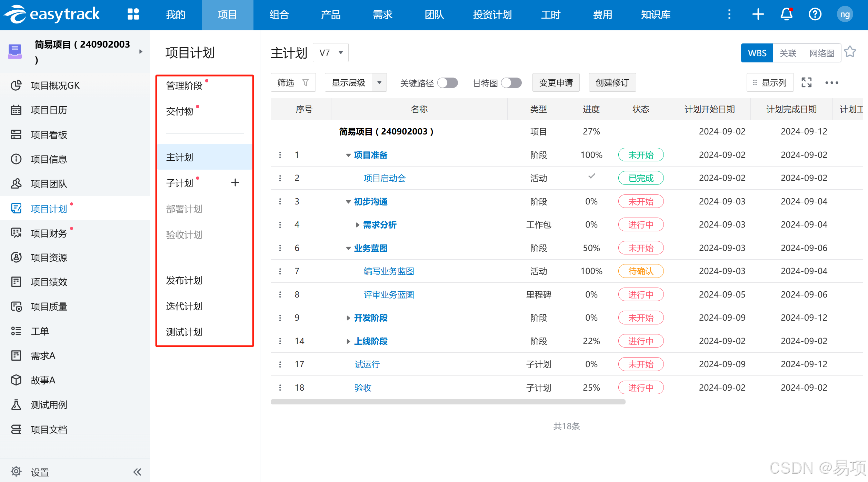
Task: Expand the 开发阶段 row
Action: tap(348, 318)
